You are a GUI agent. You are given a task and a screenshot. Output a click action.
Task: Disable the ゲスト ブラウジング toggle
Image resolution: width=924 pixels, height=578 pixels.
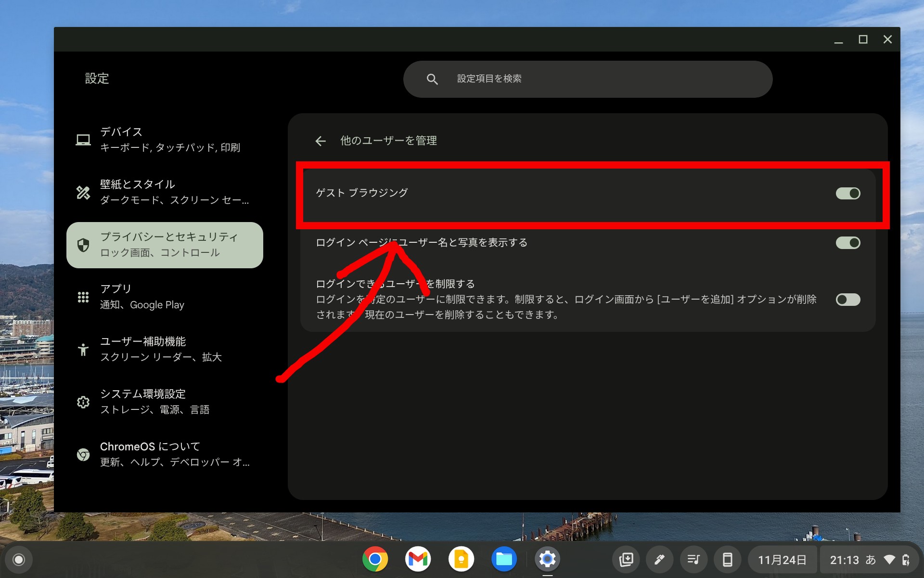click(847, 193)
